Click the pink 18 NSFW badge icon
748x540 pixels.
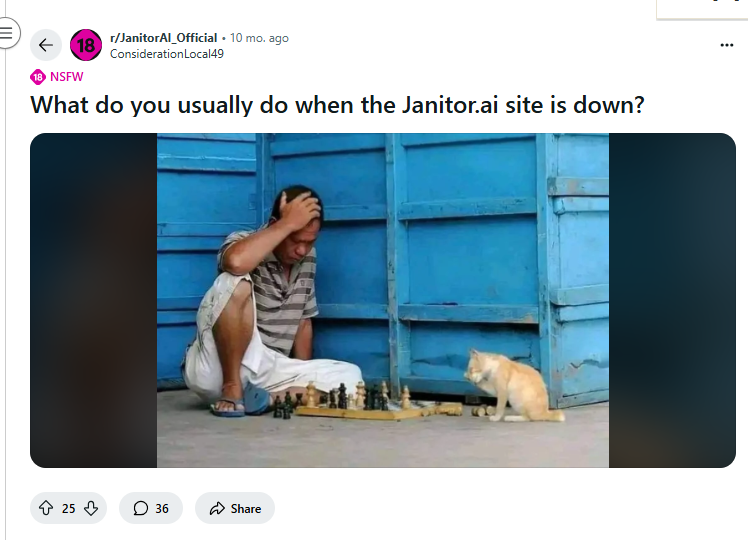click(x=38, y=77)
